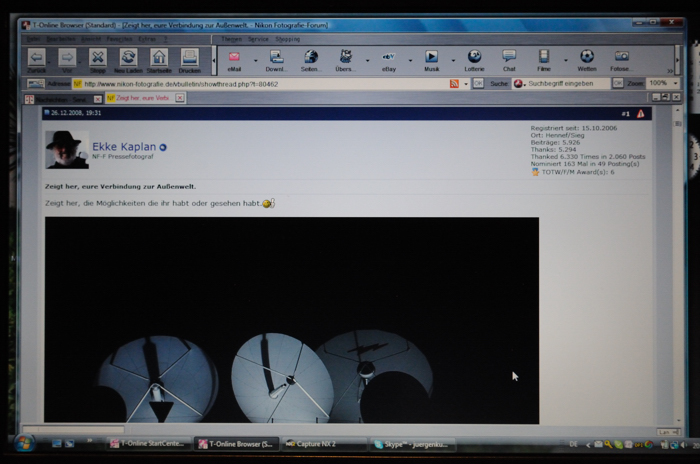Click the report post warning triangle icon
Screen dimensions: 700x464
pyautogui.click(x=641, y=114)
